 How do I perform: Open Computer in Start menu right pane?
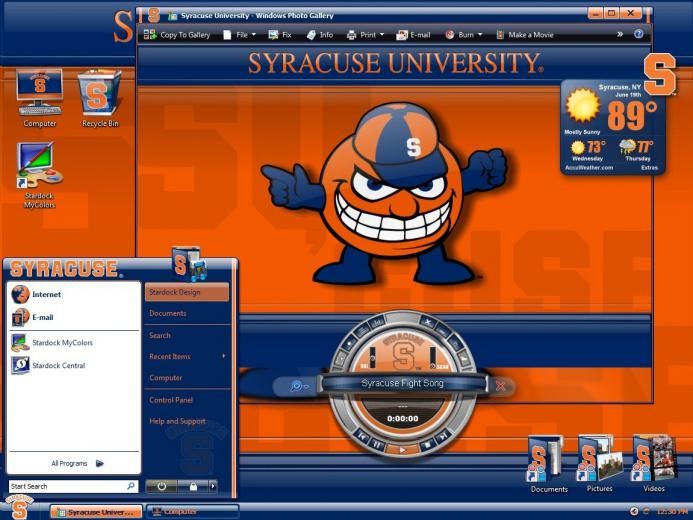166,378
